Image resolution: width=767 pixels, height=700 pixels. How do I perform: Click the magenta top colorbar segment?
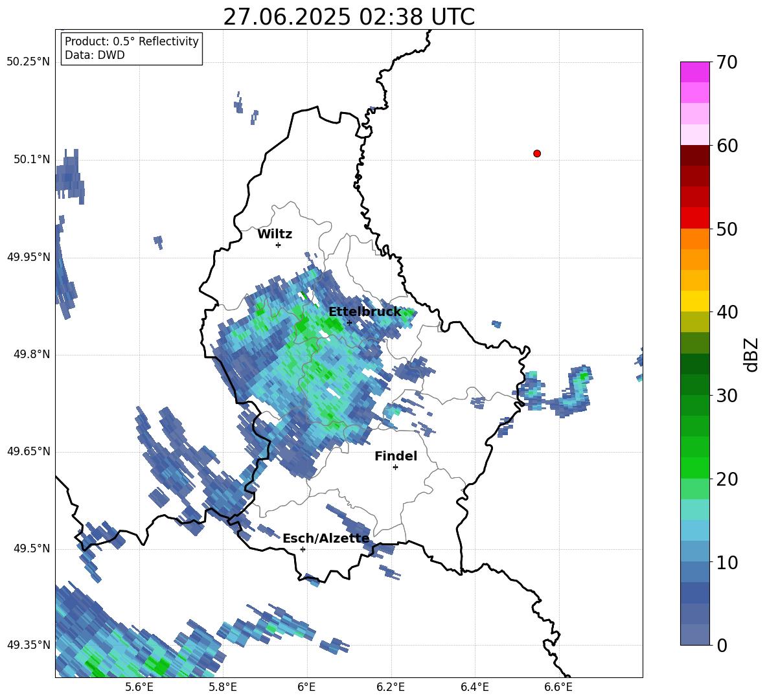(694, 72)
